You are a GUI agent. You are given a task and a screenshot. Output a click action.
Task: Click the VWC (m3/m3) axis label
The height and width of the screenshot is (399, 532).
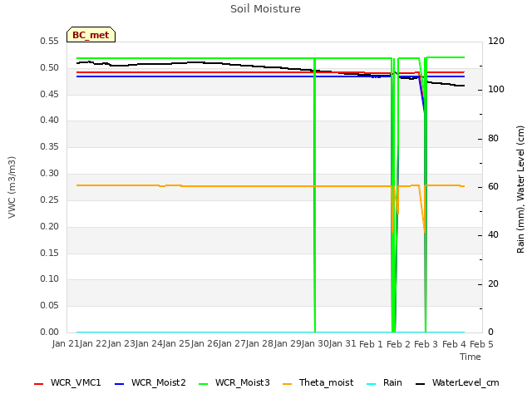click(12, 187)
